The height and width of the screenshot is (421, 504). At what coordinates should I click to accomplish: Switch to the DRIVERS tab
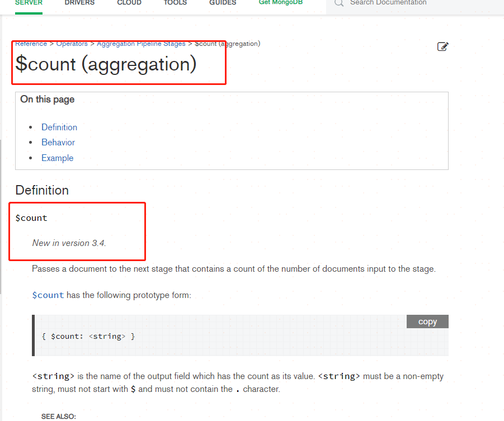click(79, 2)
